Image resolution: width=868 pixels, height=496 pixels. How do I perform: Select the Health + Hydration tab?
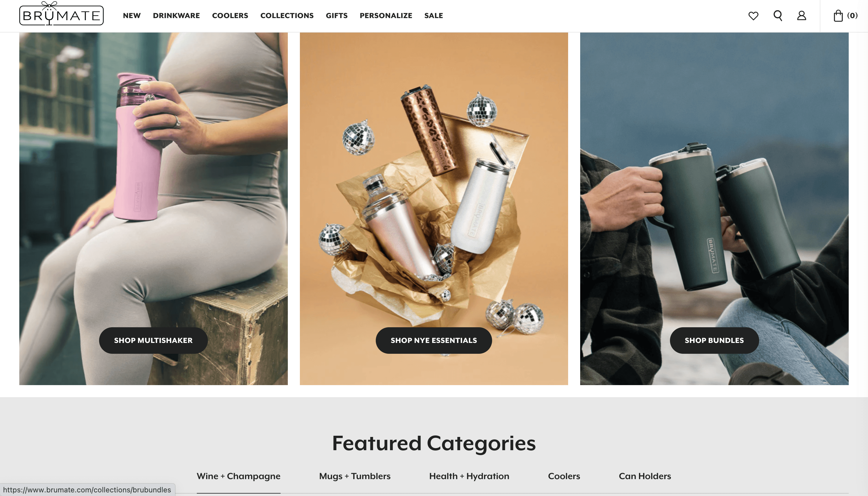click(x=469, y=476)
